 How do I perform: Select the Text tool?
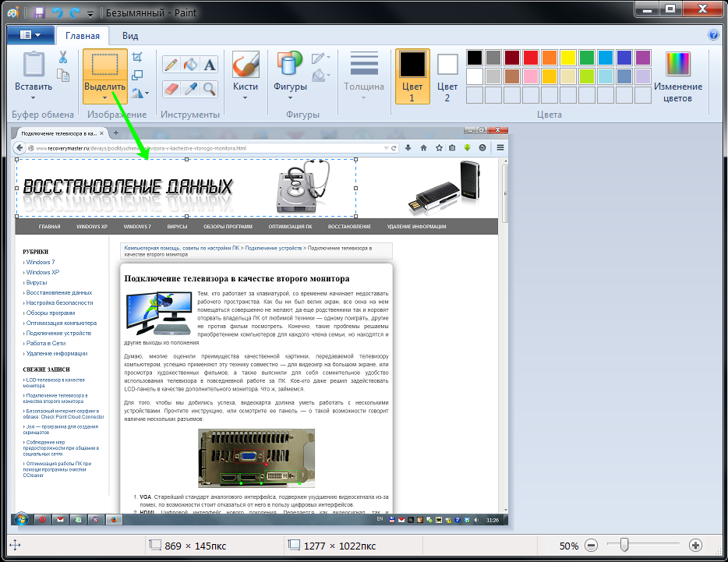tap(210, 64)
